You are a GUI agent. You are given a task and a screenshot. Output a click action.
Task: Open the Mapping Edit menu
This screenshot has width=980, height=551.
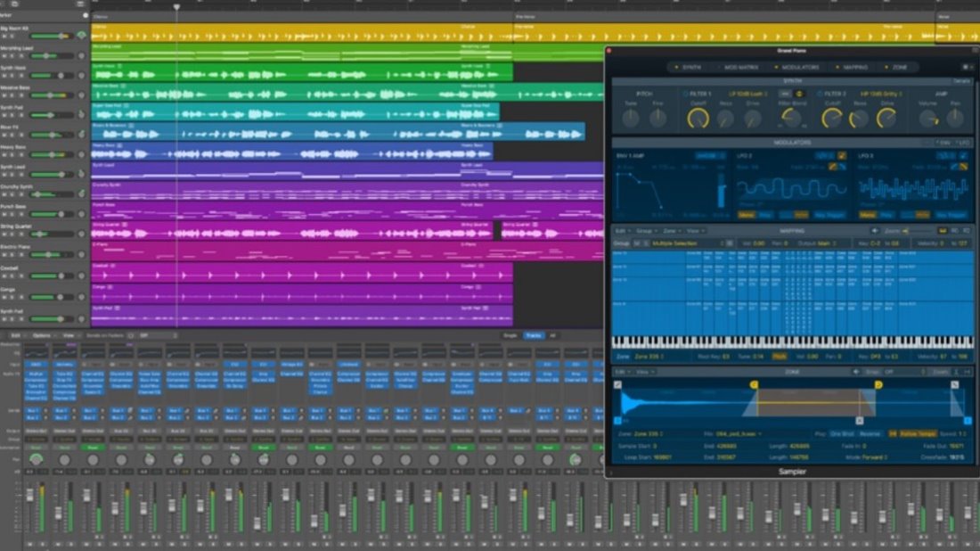(x=623, y=231)
